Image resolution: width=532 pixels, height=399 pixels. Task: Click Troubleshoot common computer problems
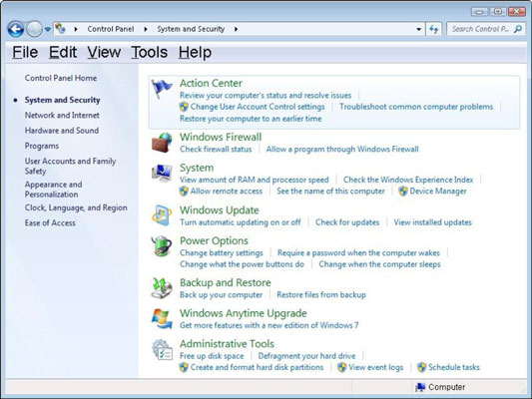tap(416, 107)
